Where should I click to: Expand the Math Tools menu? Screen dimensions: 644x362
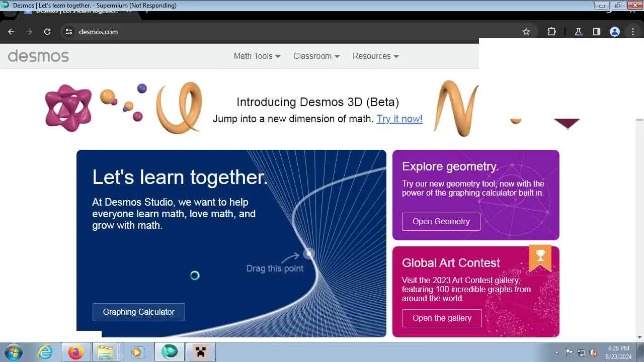pos(257,56)
